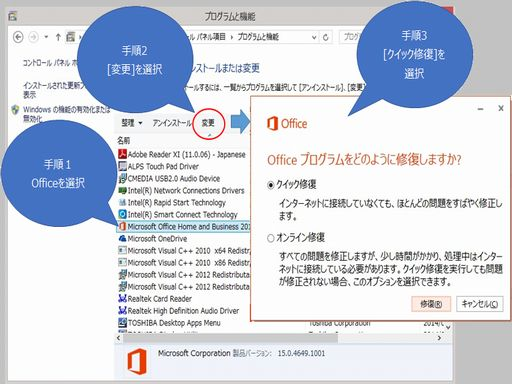Click the Intel Network Connections icon
Image resolution: width=512 pixels, height=384 pixels.
tap(122, 190)
